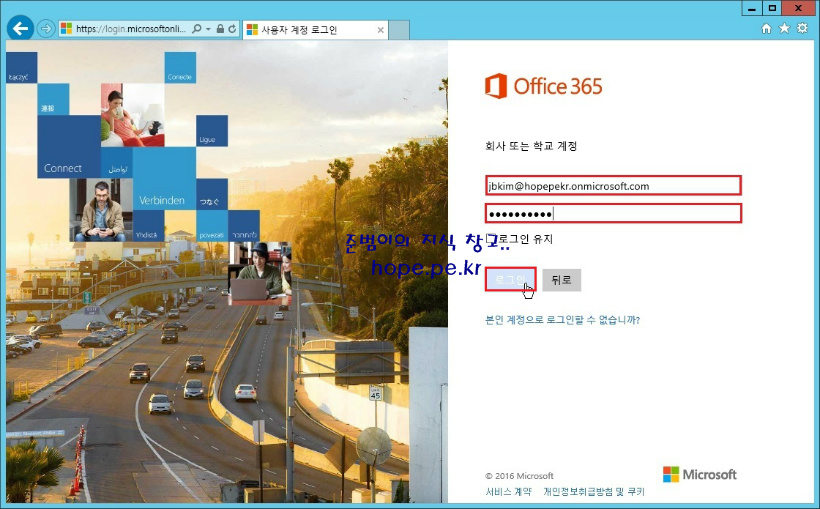Click the 뒤로 back button

click(561, 280)
